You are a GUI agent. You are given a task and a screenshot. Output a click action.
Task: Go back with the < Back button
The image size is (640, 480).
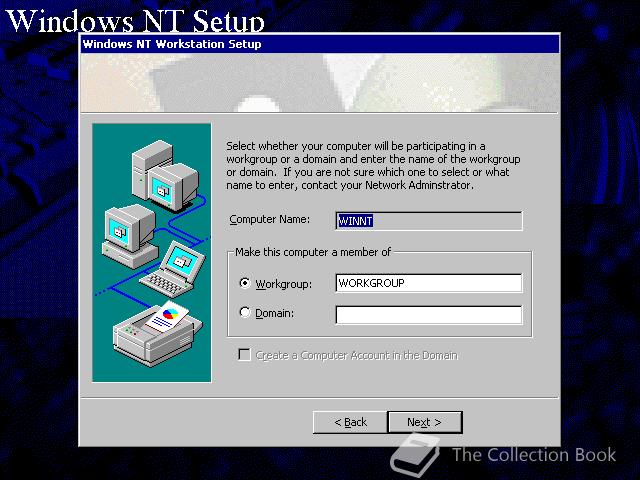pyautogui.click(x=350, y=422)
